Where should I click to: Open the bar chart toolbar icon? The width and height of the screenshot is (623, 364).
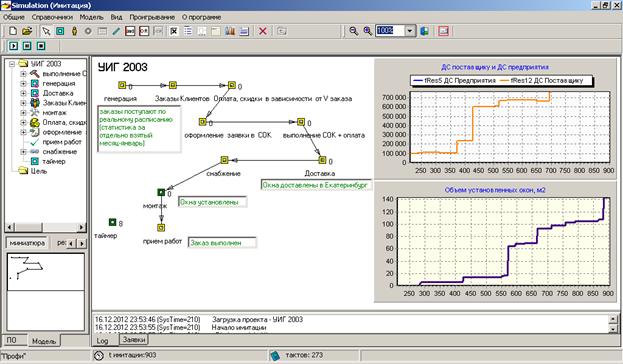point(230,31)
